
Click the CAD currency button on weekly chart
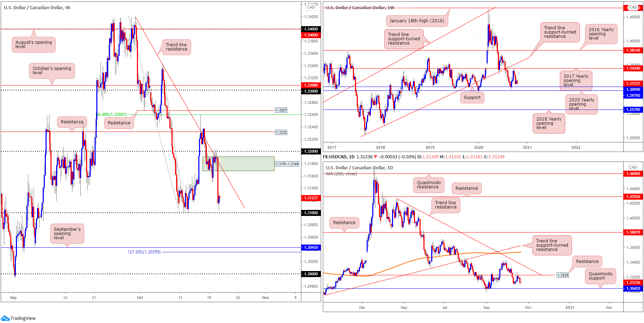pyautogui.click(x=633, y=7)
